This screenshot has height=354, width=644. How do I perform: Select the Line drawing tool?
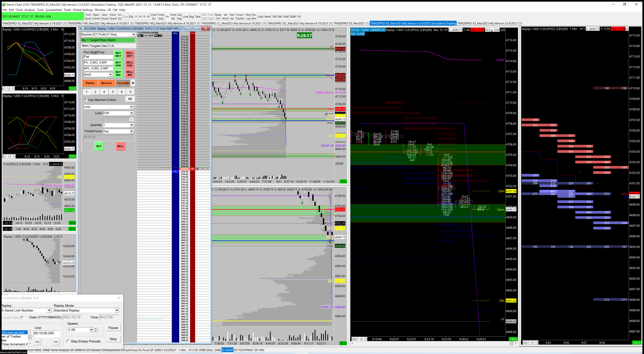click(185, 17)
